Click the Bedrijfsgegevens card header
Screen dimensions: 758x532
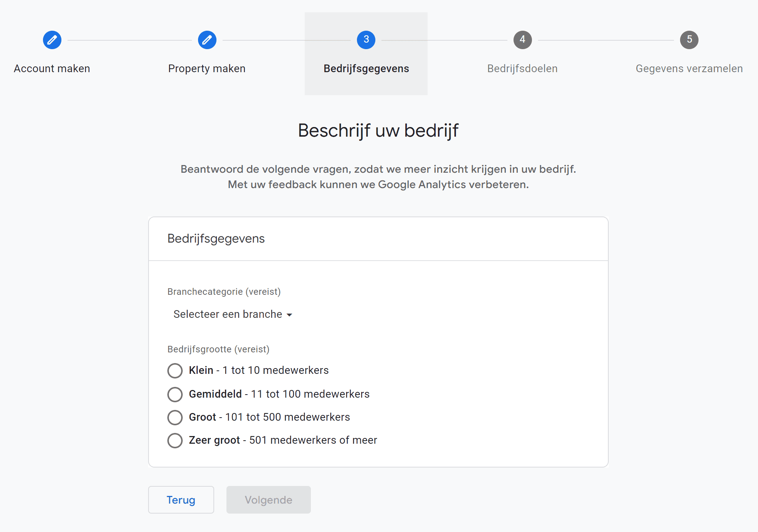click(x=216, y=238)
